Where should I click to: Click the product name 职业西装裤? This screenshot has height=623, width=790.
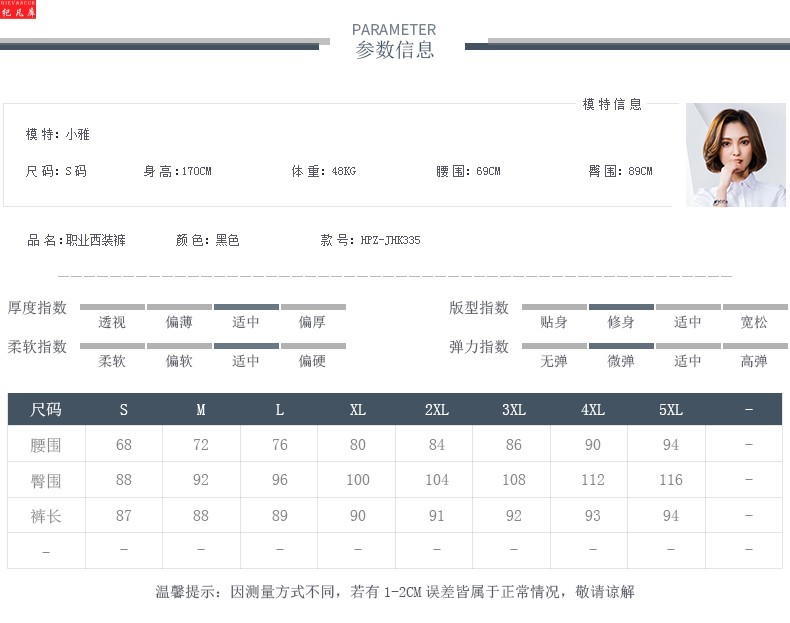pyautogui.click(x=96, y=241)
